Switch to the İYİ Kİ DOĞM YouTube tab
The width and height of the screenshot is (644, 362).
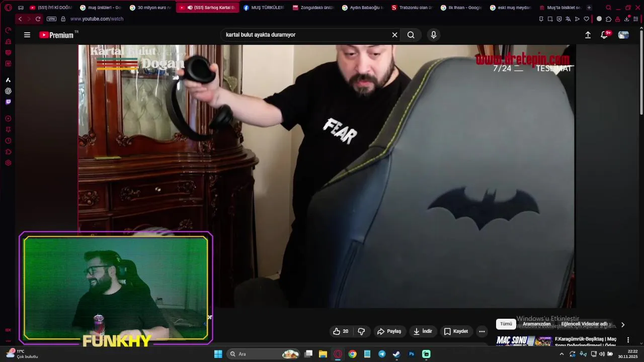pyautogui.click(x=50, y=8)
